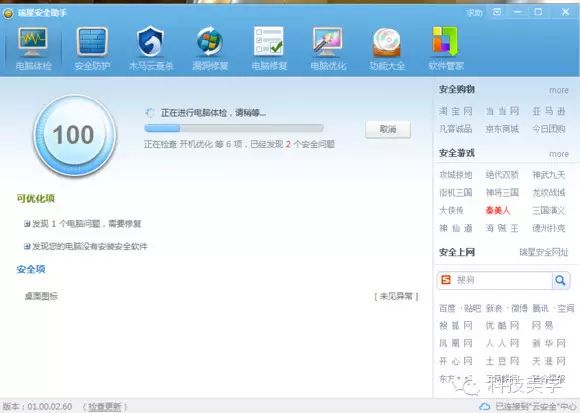The width and height of the screenshot is (580, 413).
Task: Open the 电脑优化 computer optimization section
Action: tap(328, 49)
